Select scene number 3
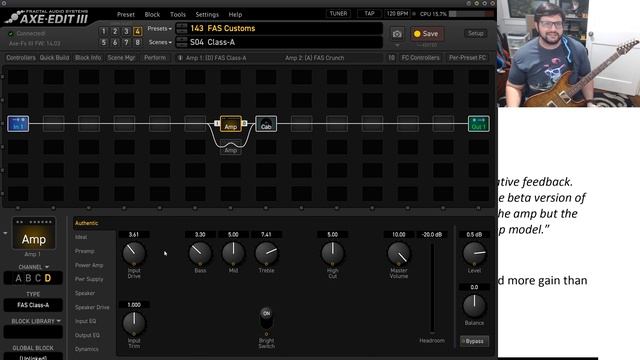Image resolution: width=640 pixels, height=360 pixels. pyautogui.click(x=126, y=31)
